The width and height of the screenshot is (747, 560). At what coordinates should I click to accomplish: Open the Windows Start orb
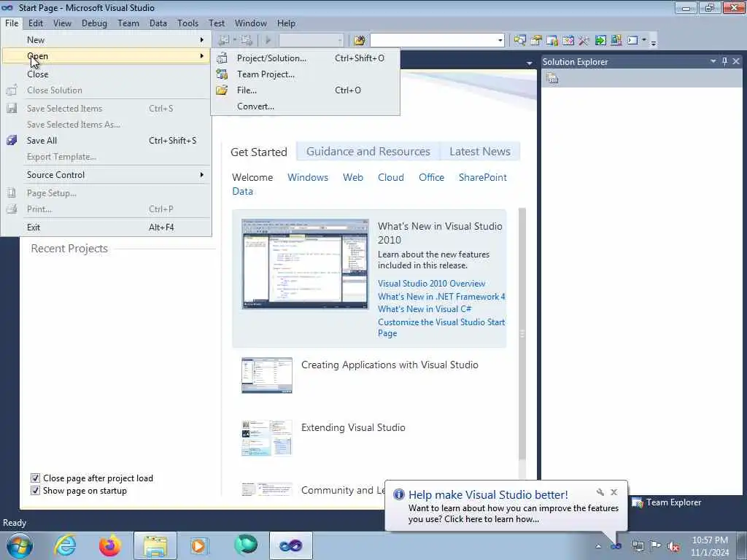(20, 545)
